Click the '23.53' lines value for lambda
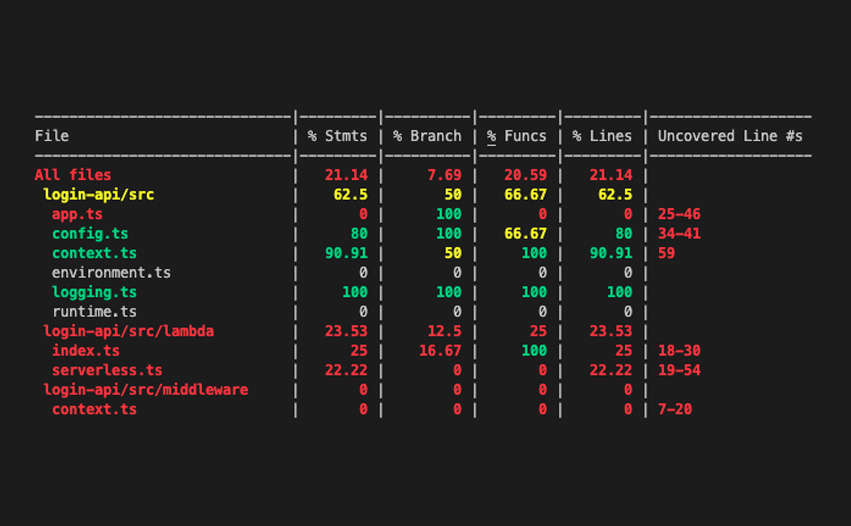 click(x=611, y=331)
